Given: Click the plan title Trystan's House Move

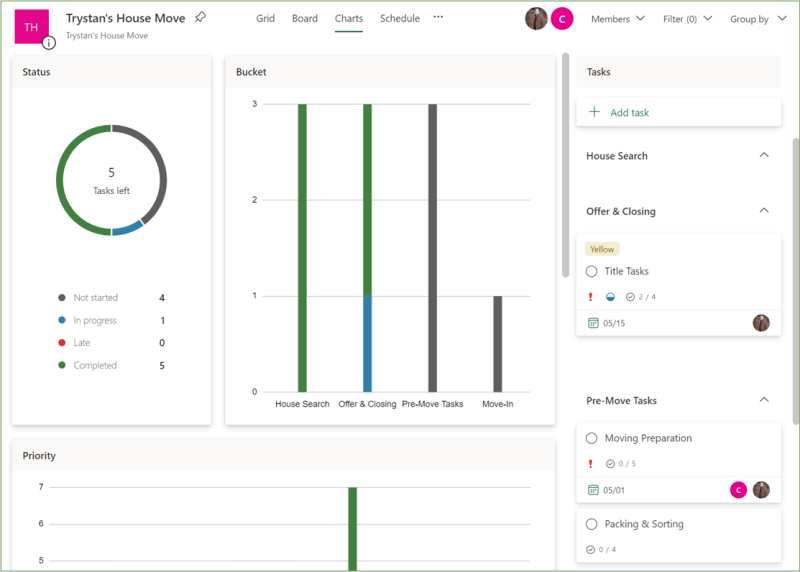Looking at the screenshot, I should click(x=126, y=18).
